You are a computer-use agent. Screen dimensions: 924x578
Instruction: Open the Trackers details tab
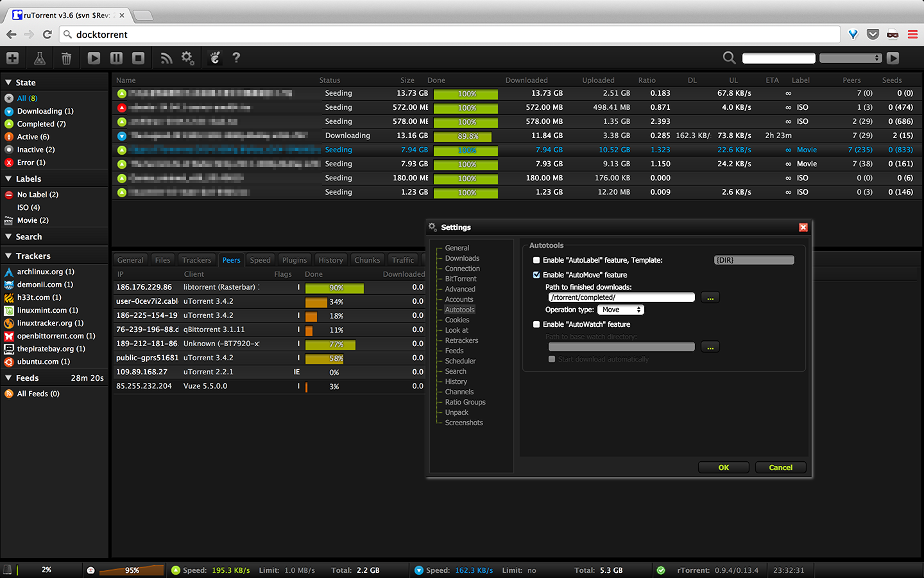coord(196,260)
